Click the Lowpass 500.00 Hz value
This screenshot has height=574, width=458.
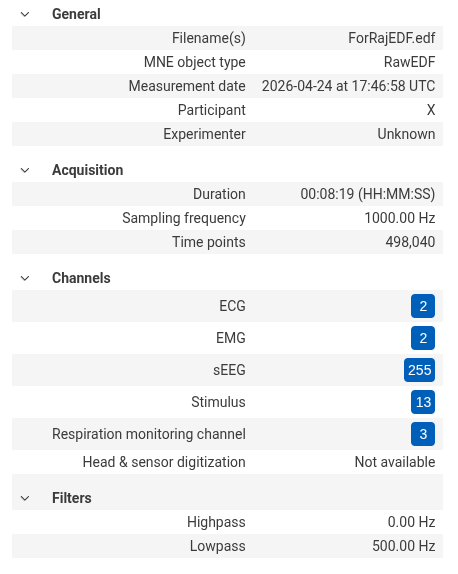tap(403, 546)
